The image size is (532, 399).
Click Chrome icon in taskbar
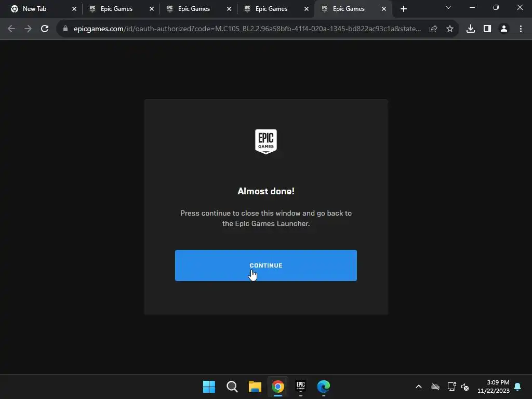click(278, 387)
